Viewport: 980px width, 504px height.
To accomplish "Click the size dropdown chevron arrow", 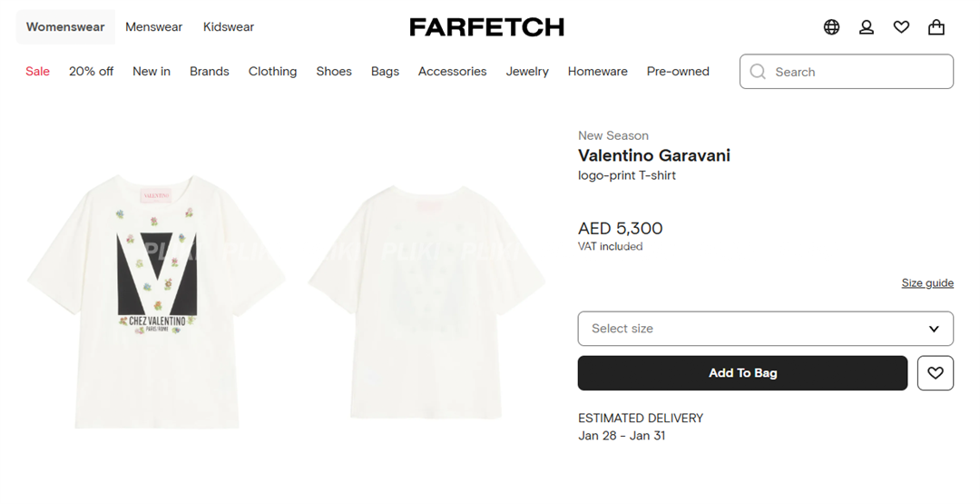I will (934, 329).
